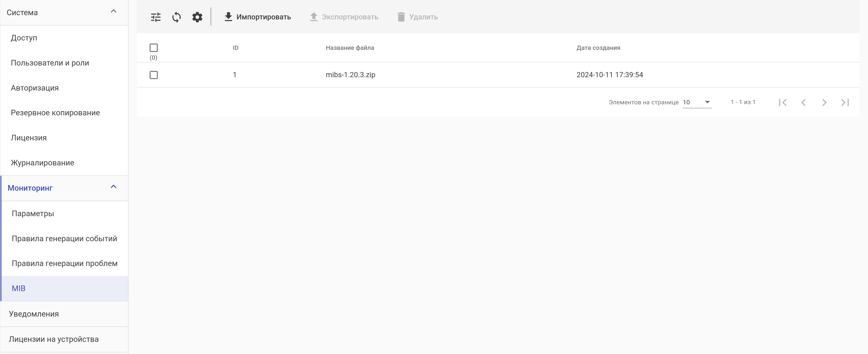Sort by Дата создания column header
This screenshot has height=354, width=868.
coord(598,47)
